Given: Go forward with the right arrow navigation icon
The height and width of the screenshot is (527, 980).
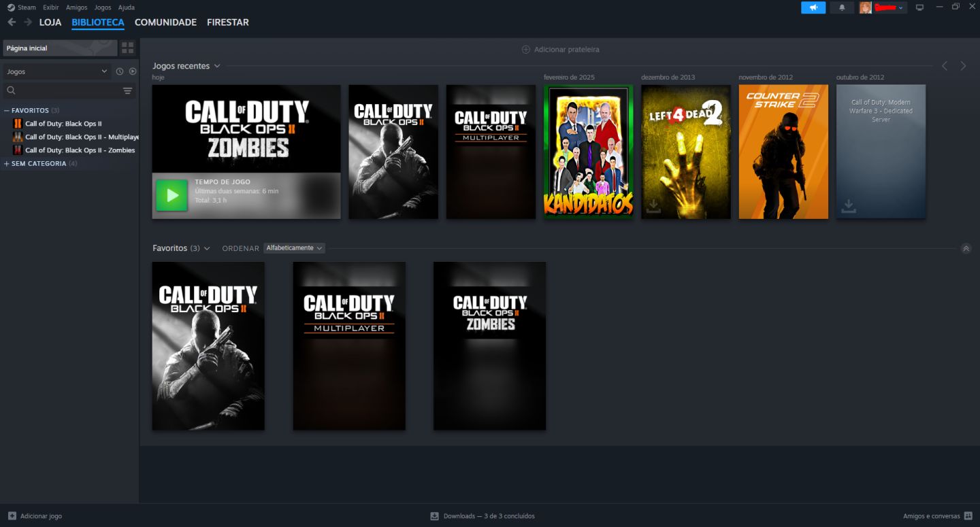Looking at the screenshot, I should [28, 22].
